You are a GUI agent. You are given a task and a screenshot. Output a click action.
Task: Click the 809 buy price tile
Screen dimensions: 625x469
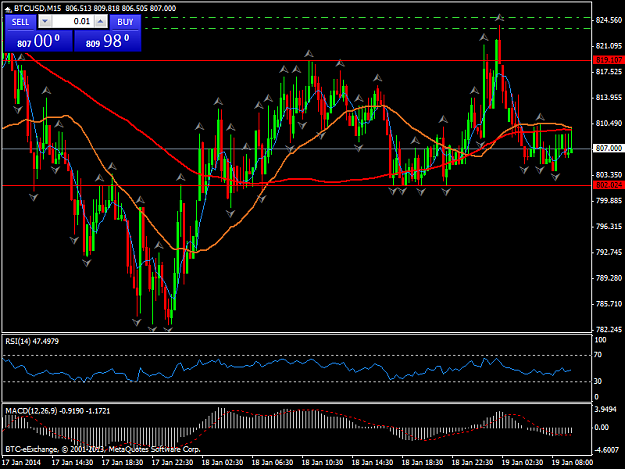pyautogui.click(x=108, y=41)
